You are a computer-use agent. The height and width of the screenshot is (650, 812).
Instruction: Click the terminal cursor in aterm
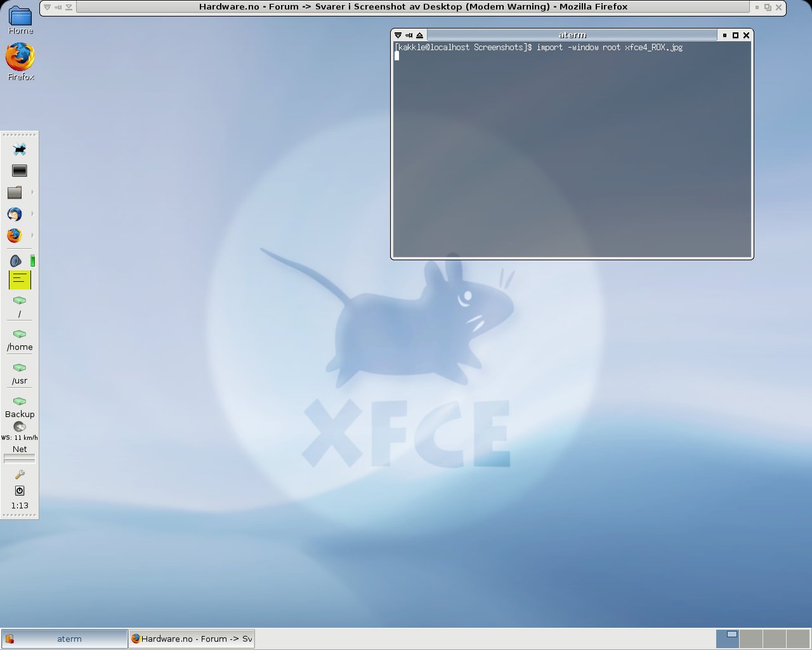397,55
